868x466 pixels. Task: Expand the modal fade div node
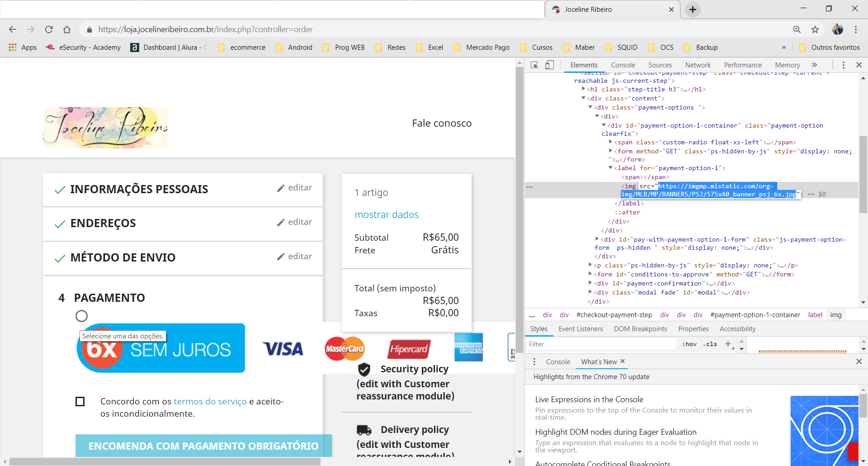point(590,292)
